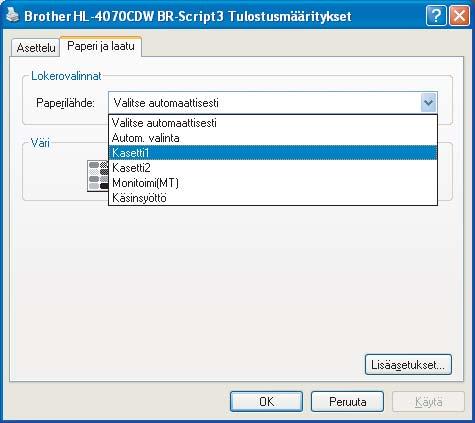Viewport: 475px width, 423px height.
Task: Click the help question mark button
Action: [x=436, y=16]
